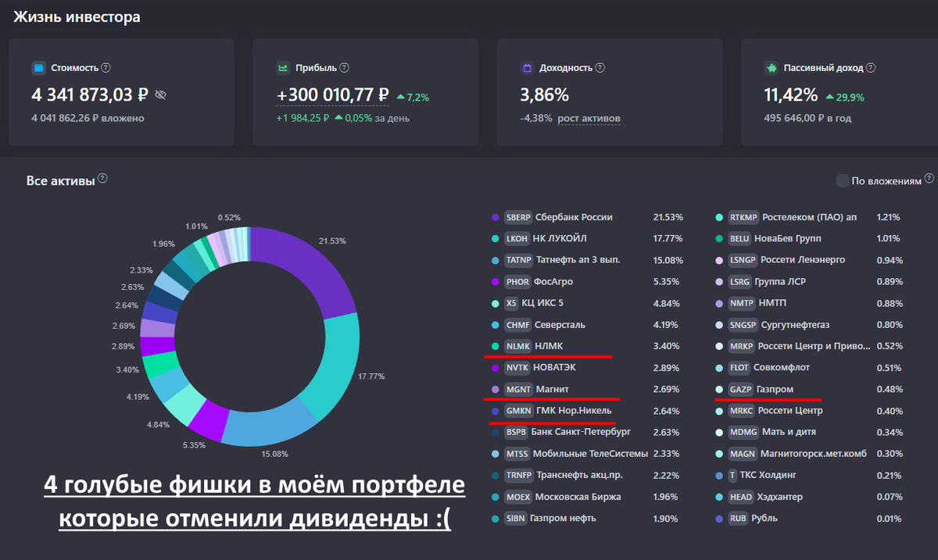
Task: Click the Сбербанк России color dot in legend
Action: 496,217
